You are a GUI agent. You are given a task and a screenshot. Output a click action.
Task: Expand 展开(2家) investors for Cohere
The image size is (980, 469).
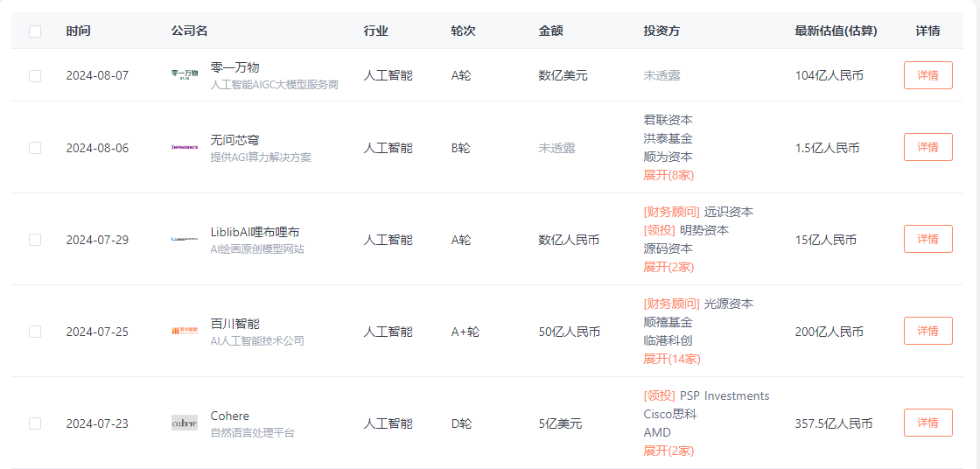(668, 451)
